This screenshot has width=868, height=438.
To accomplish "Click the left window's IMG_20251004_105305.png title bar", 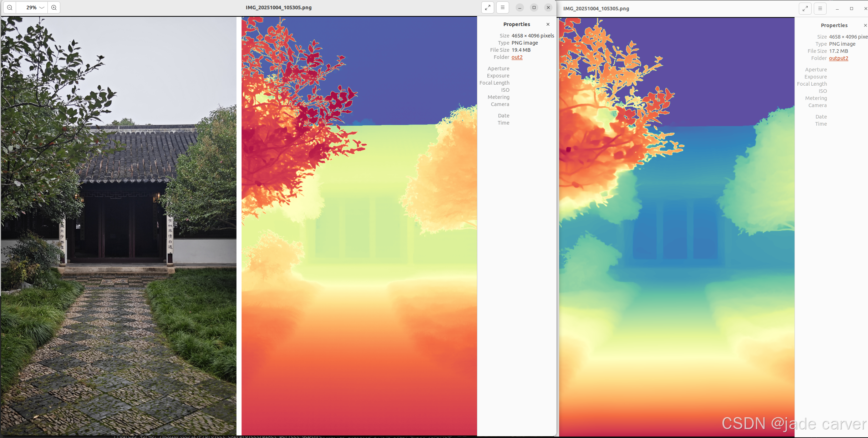I will (x=278, y=7).
